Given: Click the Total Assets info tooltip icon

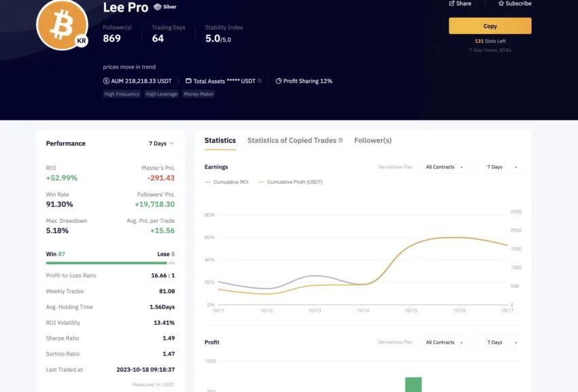Looking at the screenshot, I should (x=260, y=80).
